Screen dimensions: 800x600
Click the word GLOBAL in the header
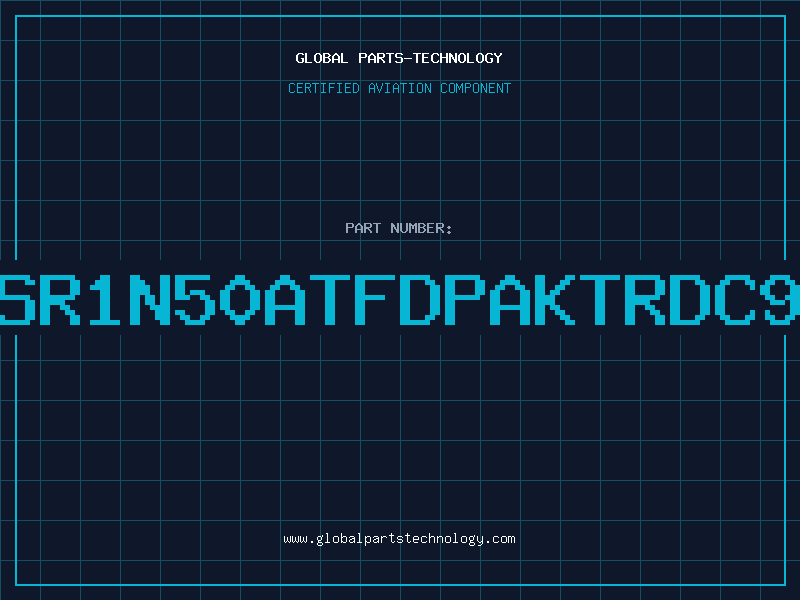pyautogui.click(x=321, y=58)
